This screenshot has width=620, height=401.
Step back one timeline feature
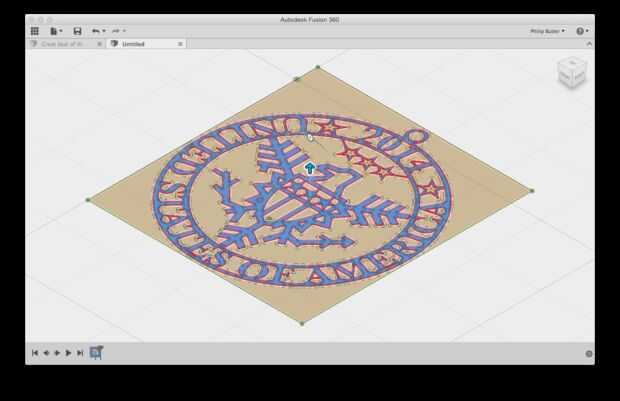[x=46, y=353]
